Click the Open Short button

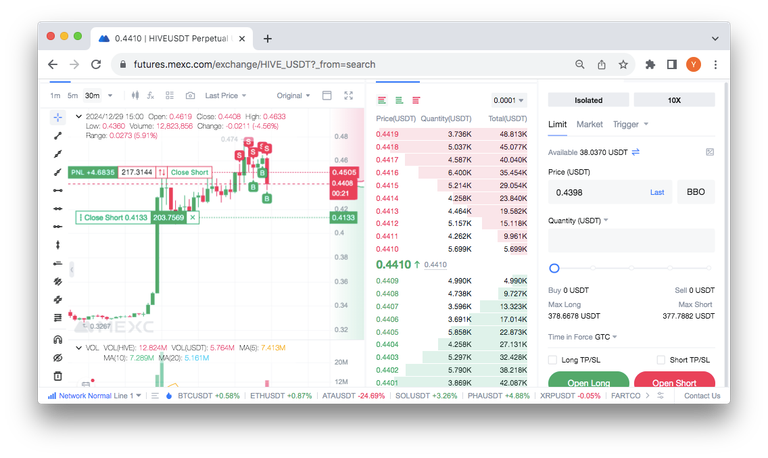click(x=674, y=380)
